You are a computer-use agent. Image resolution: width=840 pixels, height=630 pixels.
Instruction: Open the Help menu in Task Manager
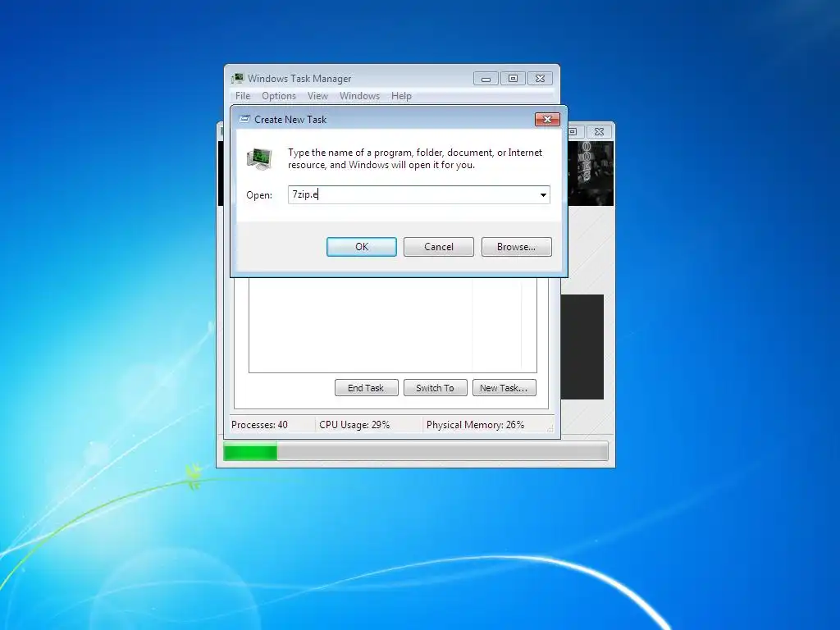401,96
